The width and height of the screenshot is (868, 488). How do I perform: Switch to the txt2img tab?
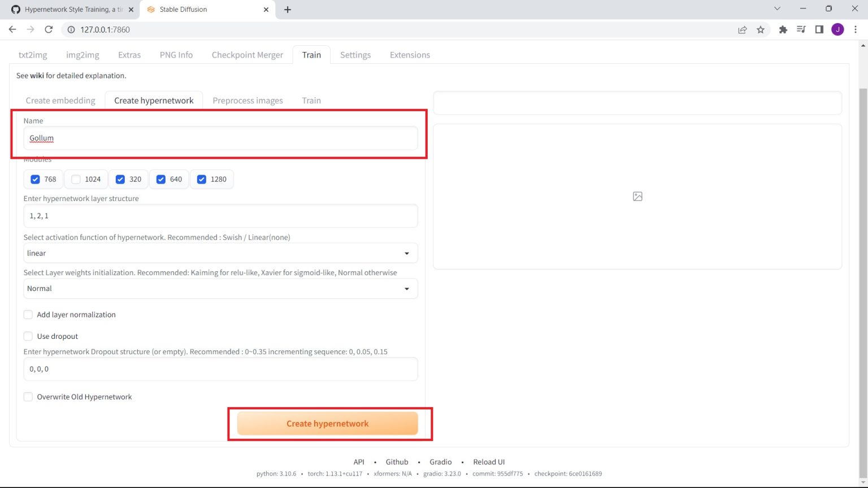point(33,55)
